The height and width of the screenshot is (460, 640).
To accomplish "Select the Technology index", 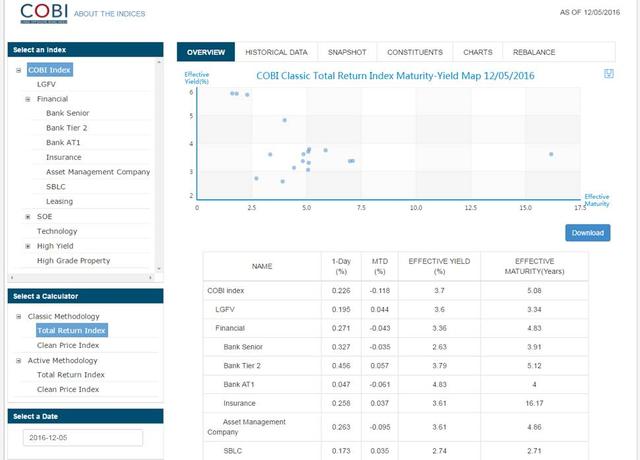I will [57, 231].
